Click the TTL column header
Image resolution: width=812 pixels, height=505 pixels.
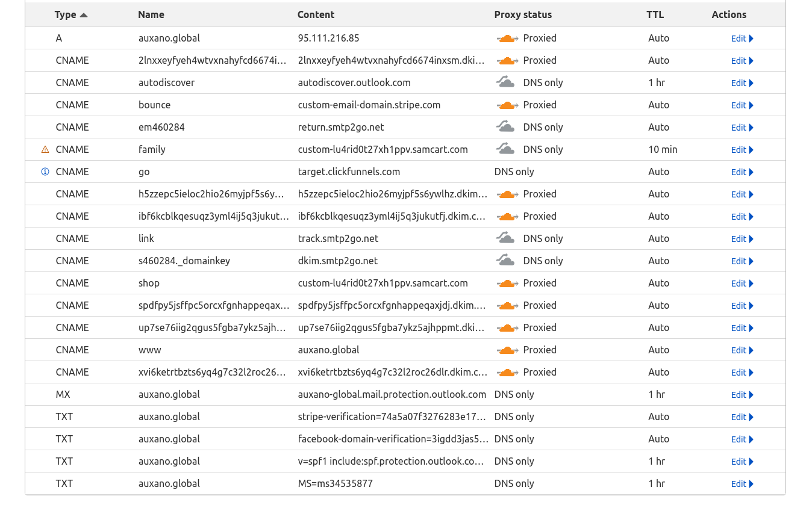(x=655, y=14)
